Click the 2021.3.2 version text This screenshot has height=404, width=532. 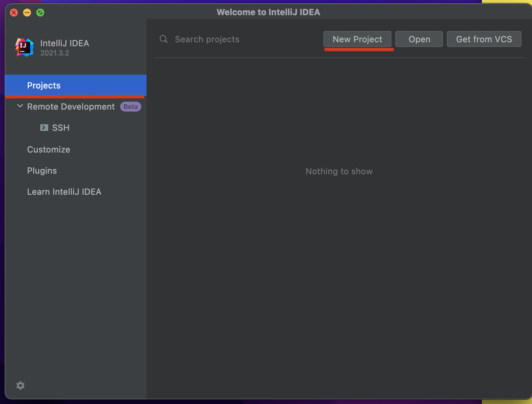[55, 53]
